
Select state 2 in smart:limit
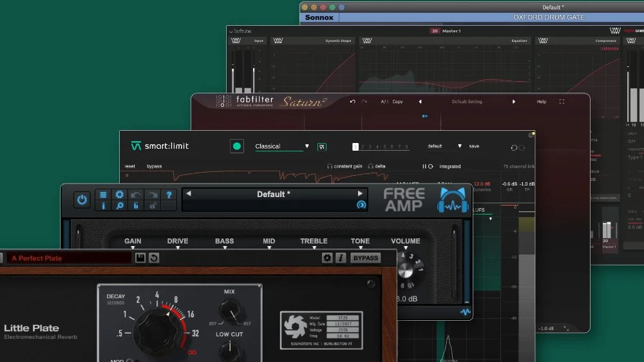[363, 146]
